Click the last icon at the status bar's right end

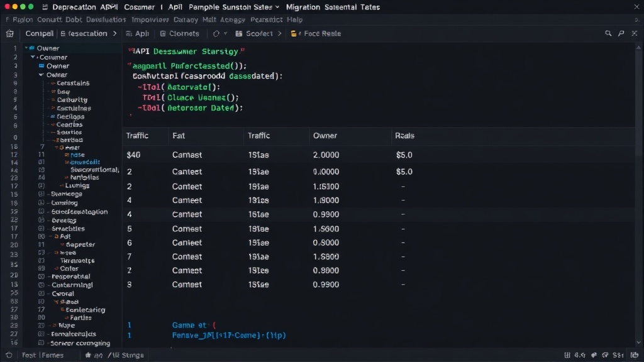coord(635,355)
